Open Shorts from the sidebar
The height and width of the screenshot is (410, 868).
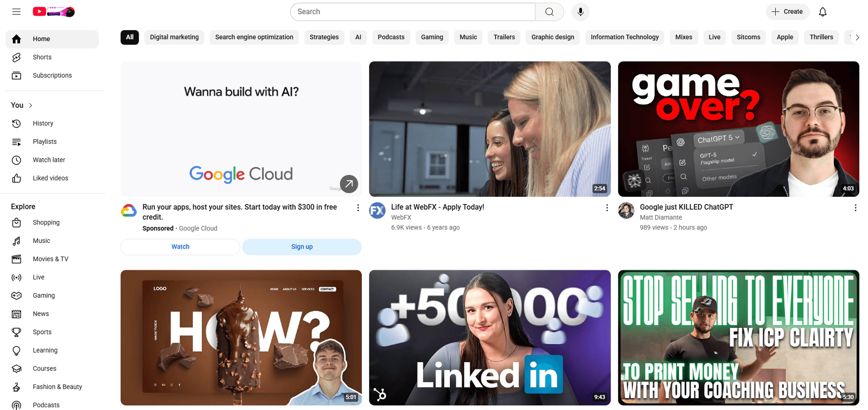coord(42,57)
